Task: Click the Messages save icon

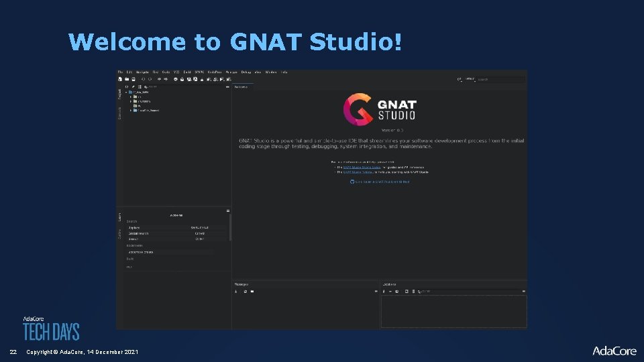Action: [246, 292]
